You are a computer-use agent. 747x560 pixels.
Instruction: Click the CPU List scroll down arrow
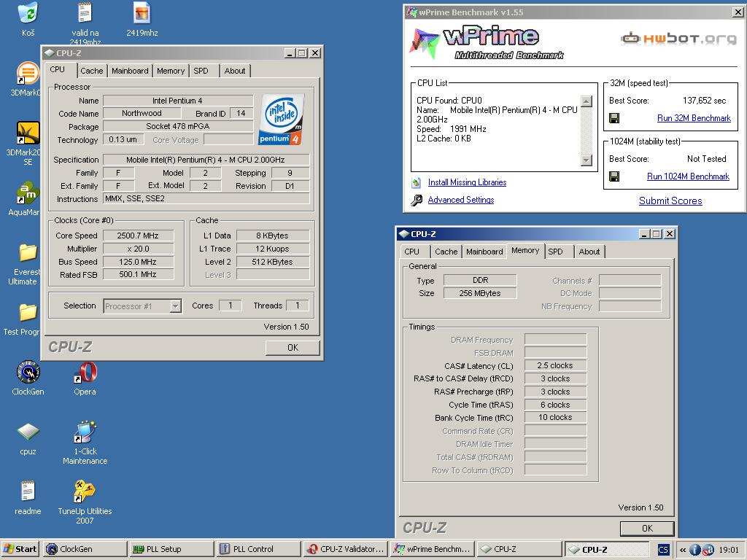587,160
